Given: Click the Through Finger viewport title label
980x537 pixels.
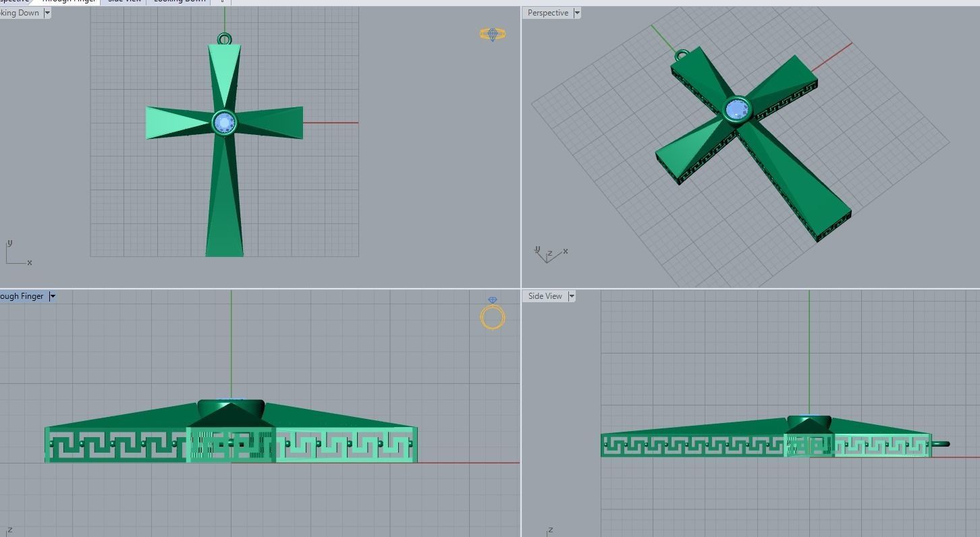Looking at the screenshot, I should tap(22, 296).
